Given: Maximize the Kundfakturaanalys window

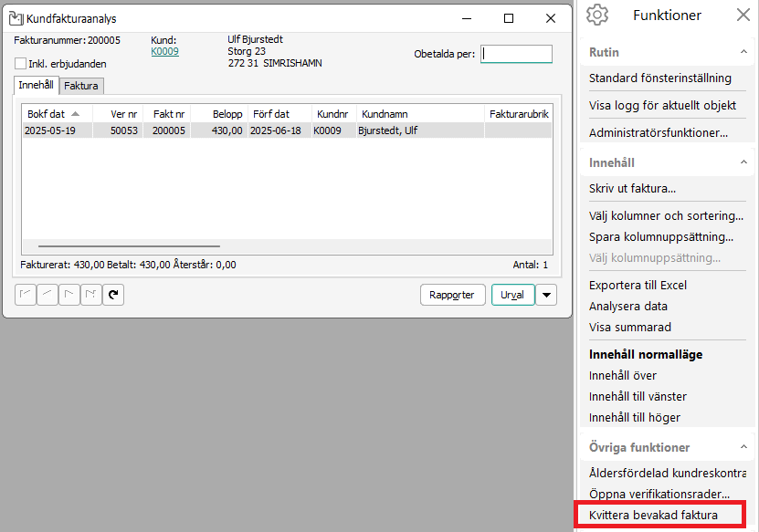Looking at the screenshot, I should pyautogui.click(x=508, y=18).
